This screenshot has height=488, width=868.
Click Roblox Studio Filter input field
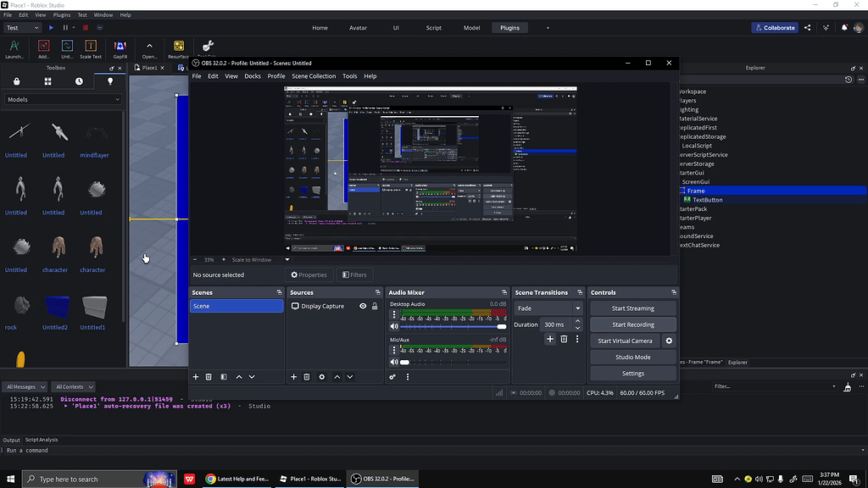[x=774, y=386]
